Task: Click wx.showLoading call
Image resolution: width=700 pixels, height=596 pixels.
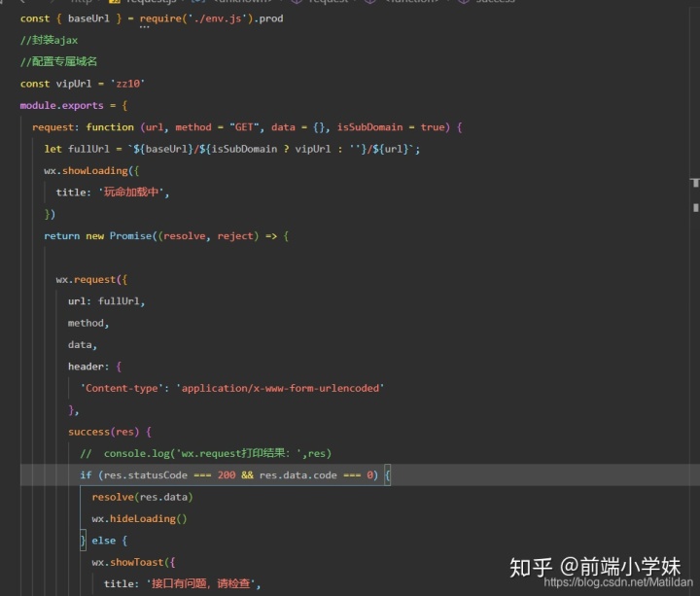Action: tap(86, 170)
